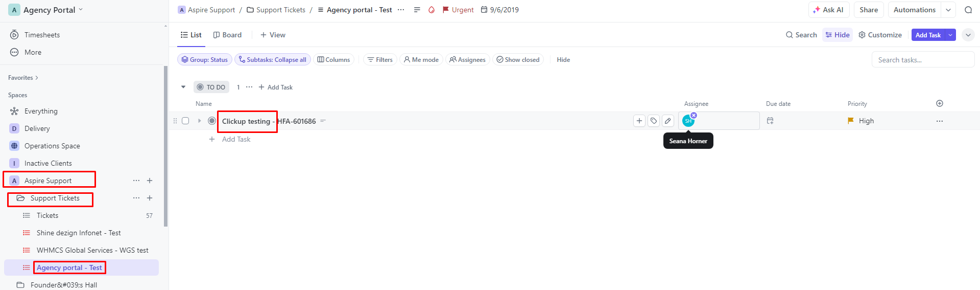Click the Share button
Screen dimensions: 980x290
point(868,10)
